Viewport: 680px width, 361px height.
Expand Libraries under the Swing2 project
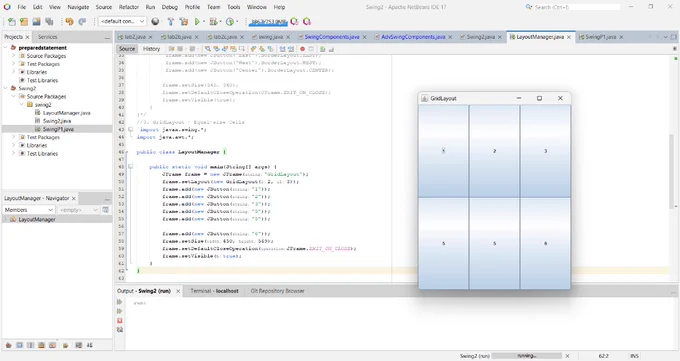coord(13,145)
